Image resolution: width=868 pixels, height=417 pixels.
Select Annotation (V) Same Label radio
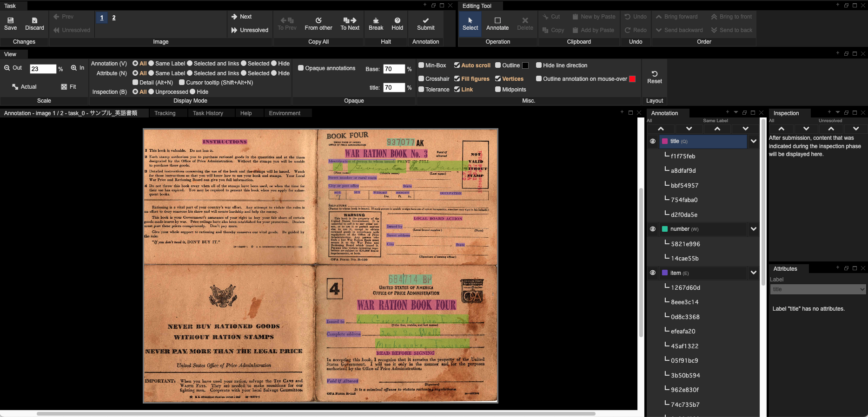tap(151, 64)
